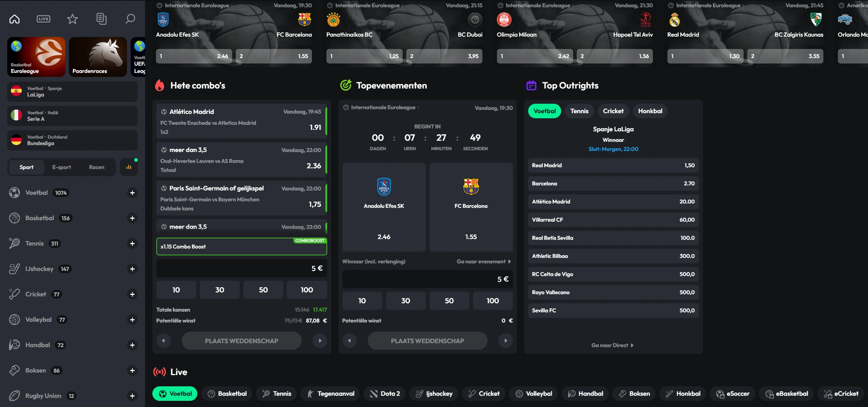
Task: Click the Top Outrights calendar icon
Action: coord(531,86)
